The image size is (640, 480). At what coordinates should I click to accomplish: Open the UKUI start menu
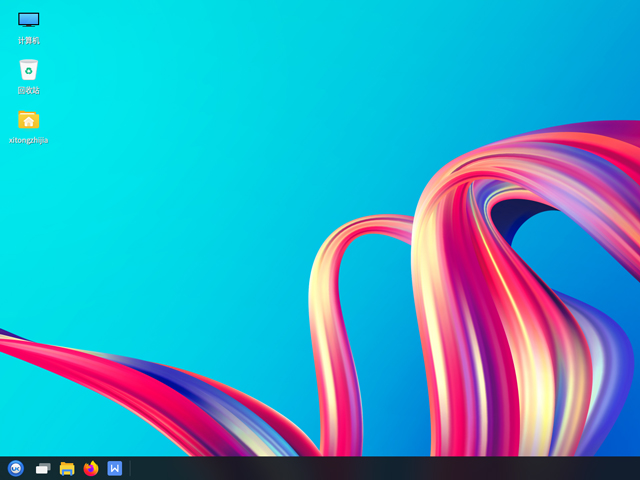click(x=16, y=468)
